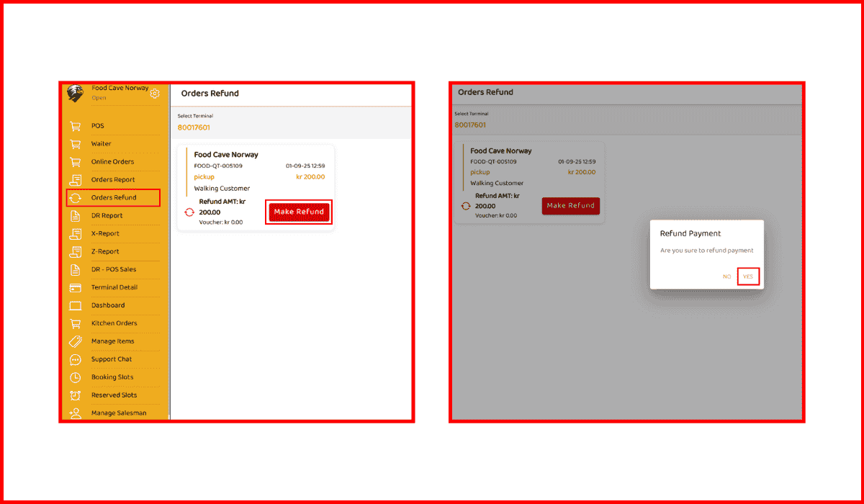Open the undimmed Select Terminal 80017601 dropdown
864x504 pixels.
(x=194, y=127)
